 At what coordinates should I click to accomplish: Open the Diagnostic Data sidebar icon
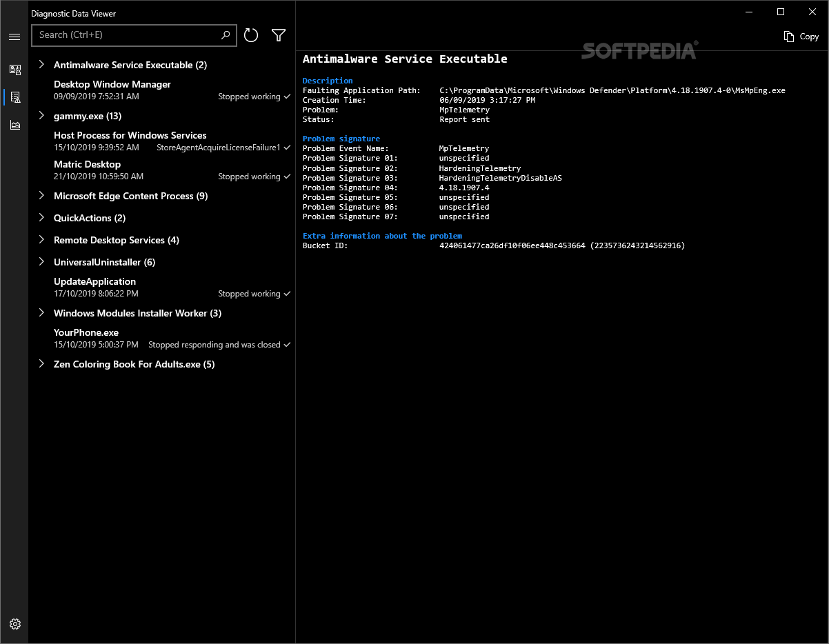[14, 69]
